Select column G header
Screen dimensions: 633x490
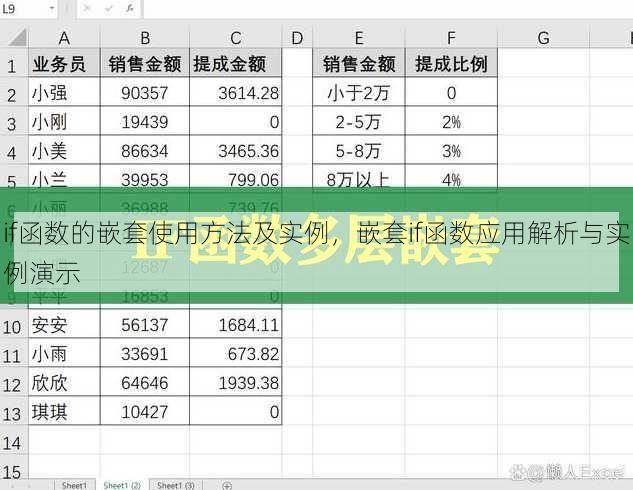coord(543,38)
